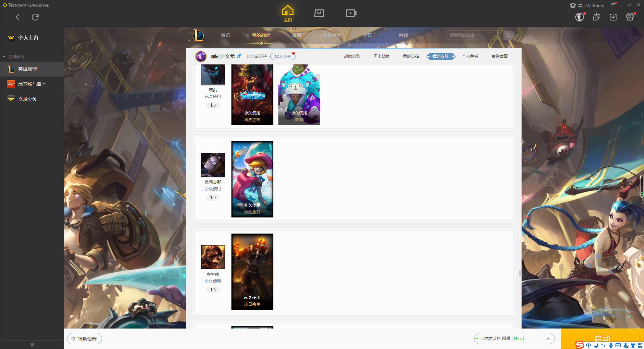This screenshot has width=644, height=349.
Task: Click the 找人开黑 button
Action: [x=283, y=56]
